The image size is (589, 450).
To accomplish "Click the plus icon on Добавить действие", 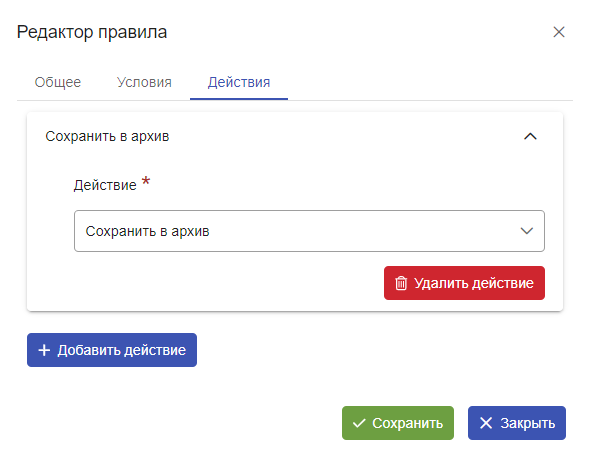I will (44, 350).
